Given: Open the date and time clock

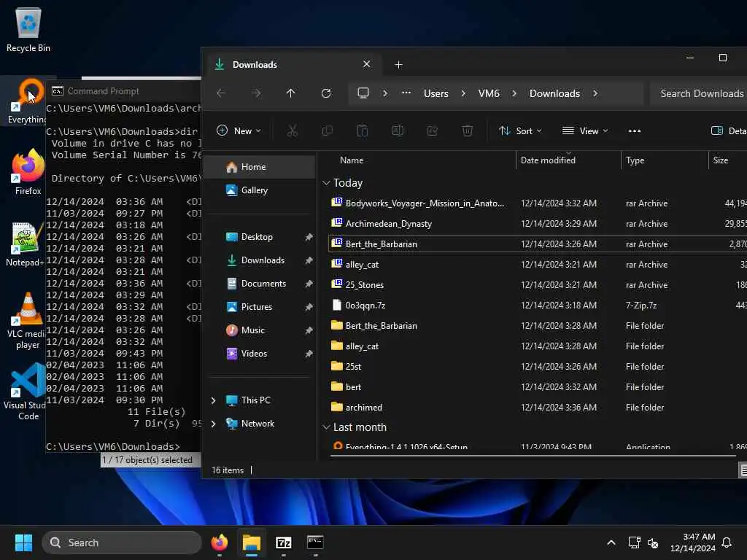Looking at the screenshot, I should point(693,542).
